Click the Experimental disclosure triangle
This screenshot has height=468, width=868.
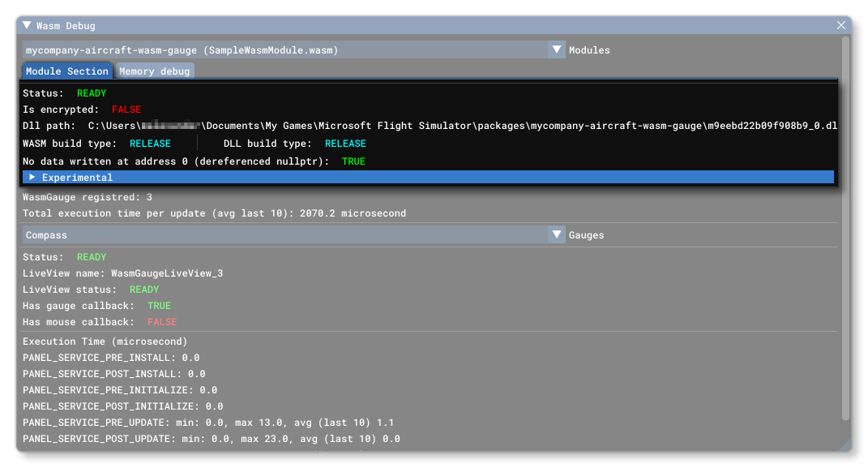(32, 177)
